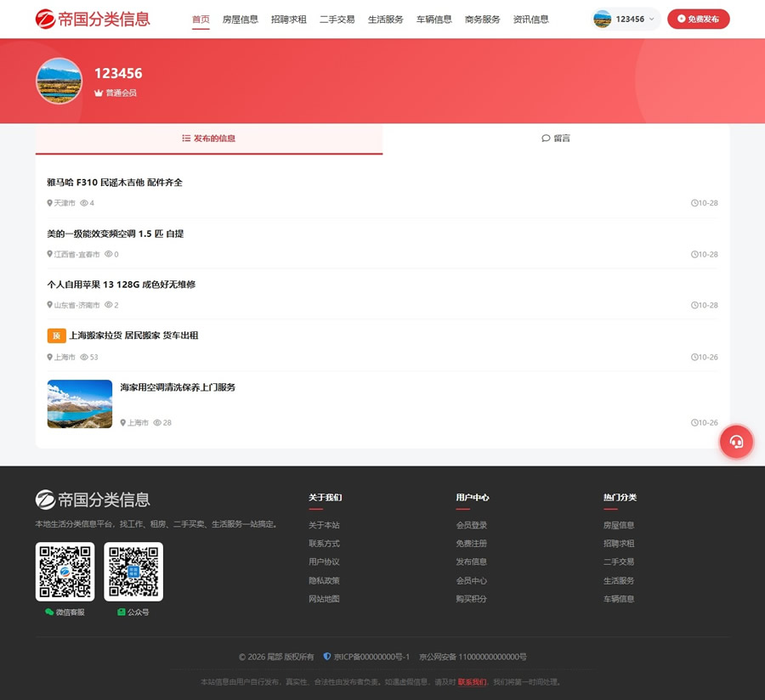Open 隐私政策 footer link
The image size is (765, 700).
[x=324, y=580]
